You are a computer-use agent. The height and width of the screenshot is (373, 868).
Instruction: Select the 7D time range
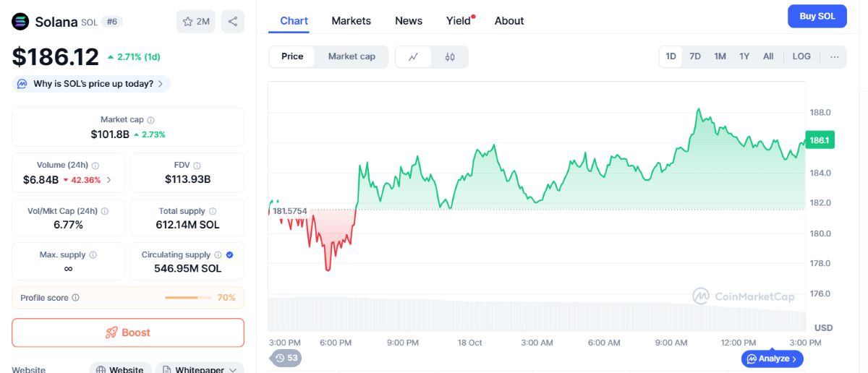pos(695,56)
